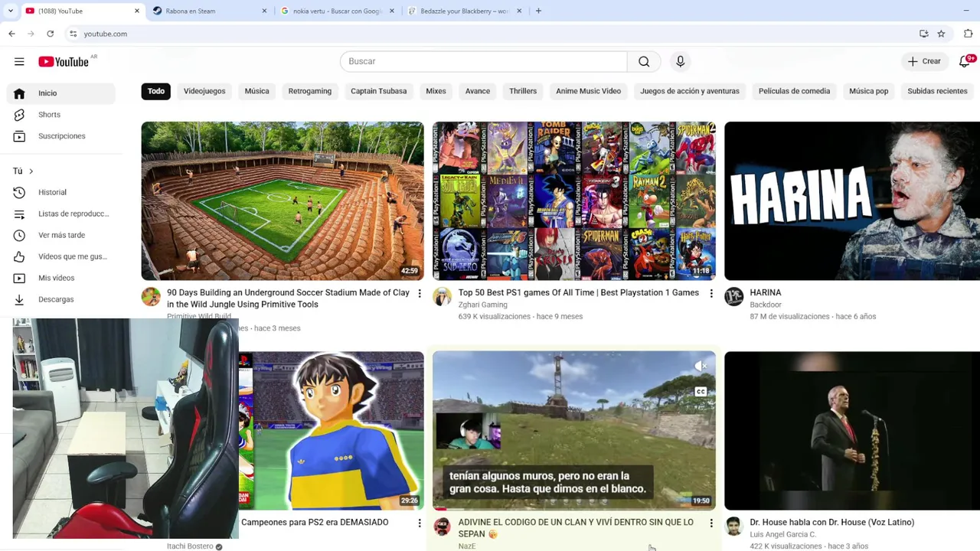This screenshot has width=980, height=551.
Task: Reload the page
Action: (x=50, y=34)
